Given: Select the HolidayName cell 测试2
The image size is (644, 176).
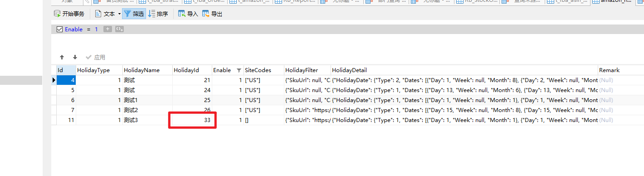Looking at the screenshot, I should (147, 110).
